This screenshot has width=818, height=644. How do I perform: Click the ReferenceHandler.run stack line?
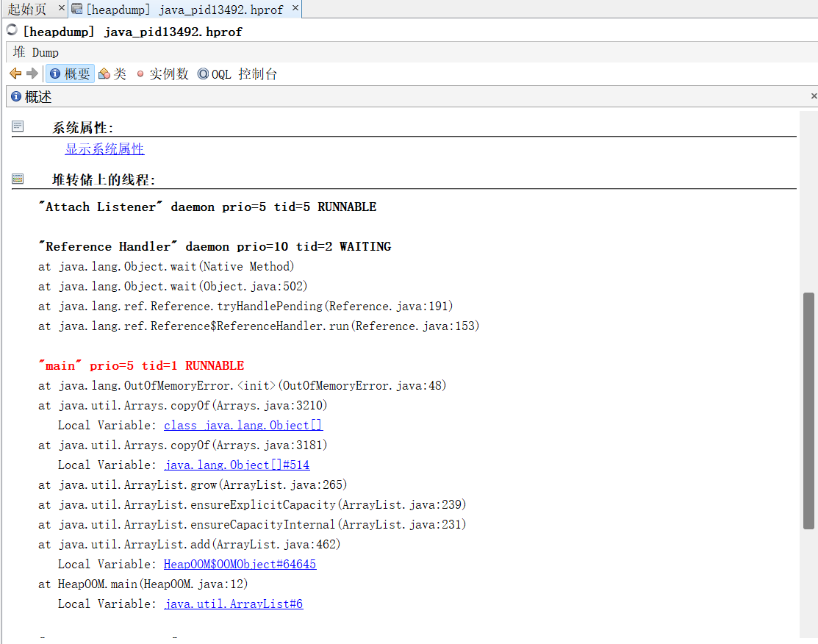pyautogui.click(x=259, y=326)
